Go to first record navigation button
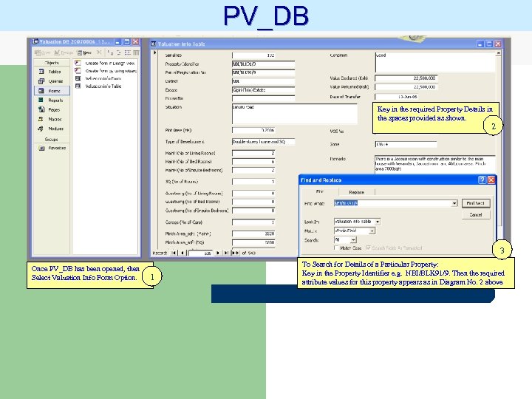 pos(174,253)
